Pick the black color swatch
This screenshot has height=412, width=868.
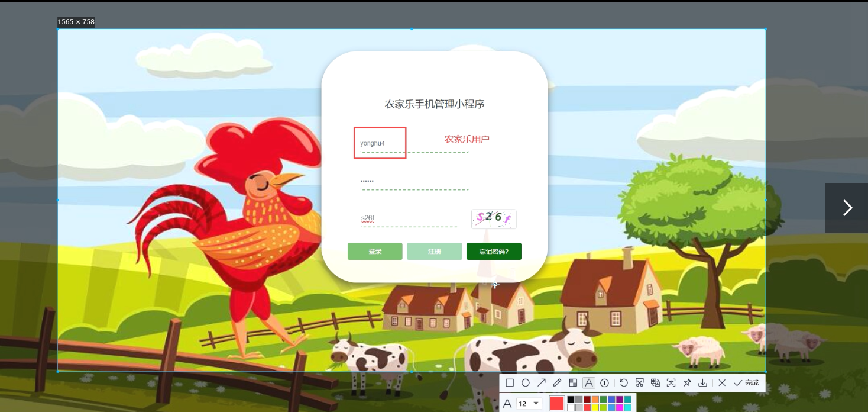pyautogui.click(x=571, y=400)
